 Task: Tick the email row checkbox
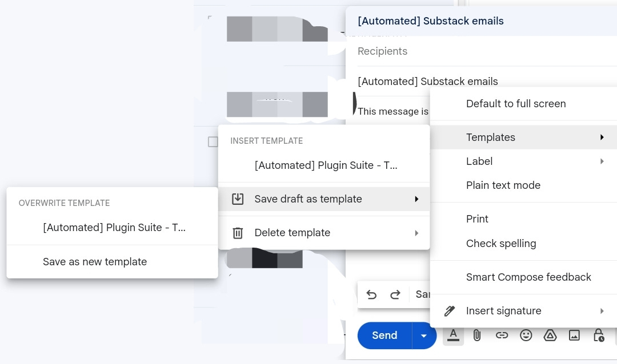[x=213, y=141]
